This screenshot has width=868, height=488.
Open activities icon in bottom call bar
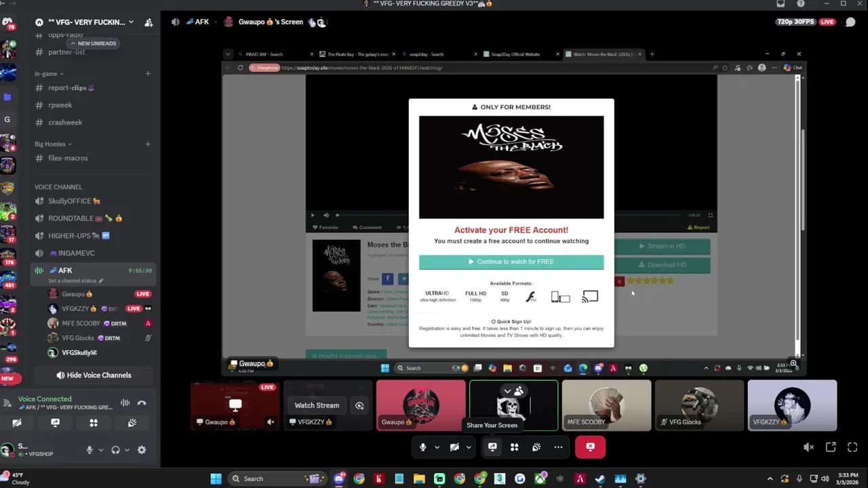(514, 447)
